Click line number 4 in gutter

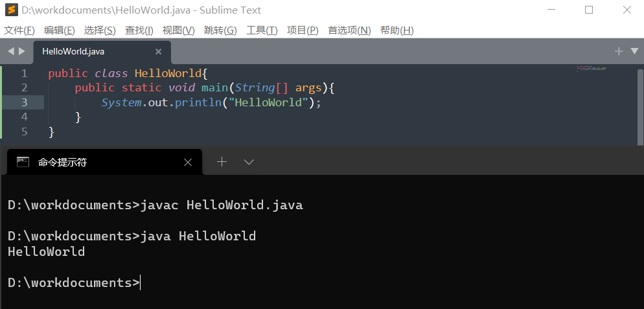[x=24, y=117]
